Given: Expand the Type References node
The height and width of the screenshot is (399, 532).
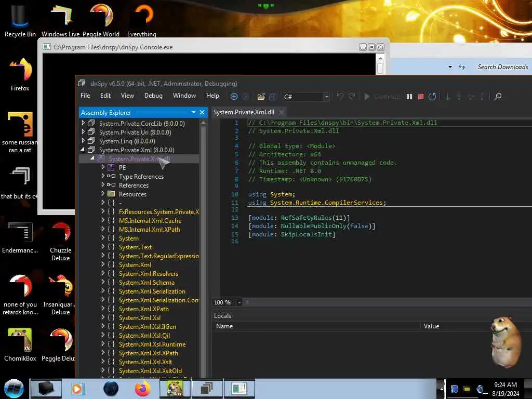Looking at the screenshot, I should pyautogui.click(x=103, y=176).
